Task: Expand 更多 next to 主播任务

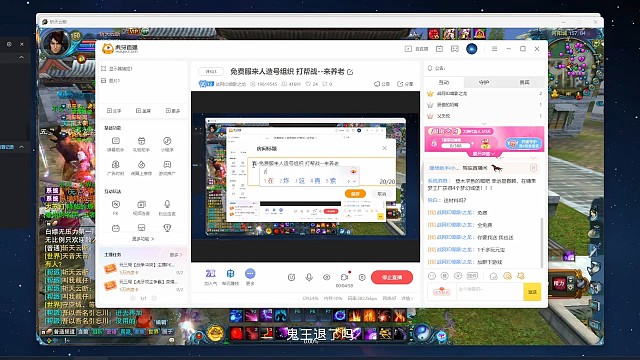Action: click(176, 255)
